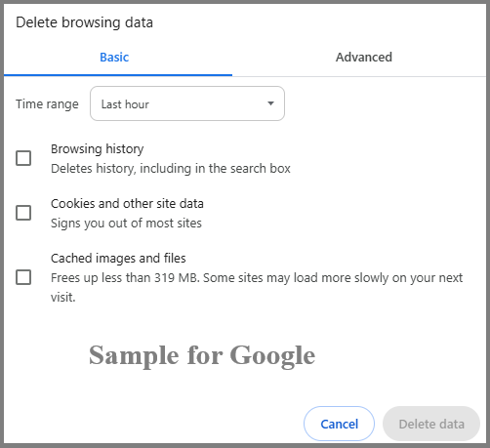Click the 'Cookies and other site data' label

tap(127, 204)
